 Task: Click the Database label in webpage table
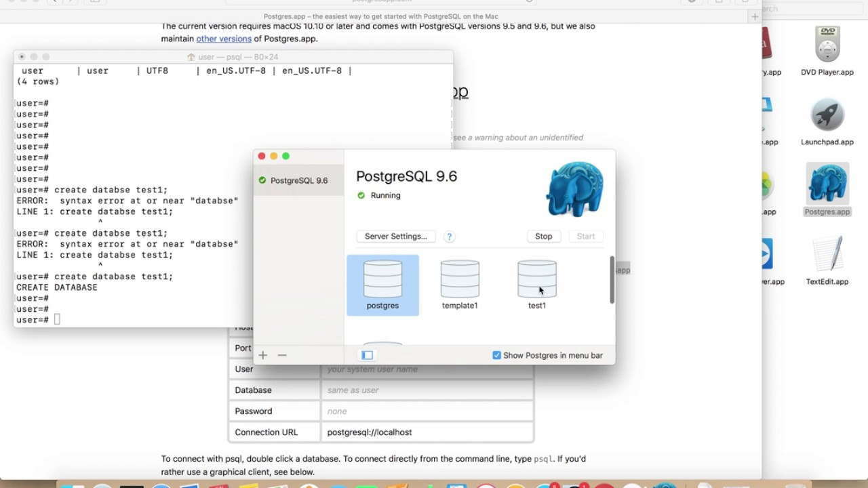click(x=253, y=390)
